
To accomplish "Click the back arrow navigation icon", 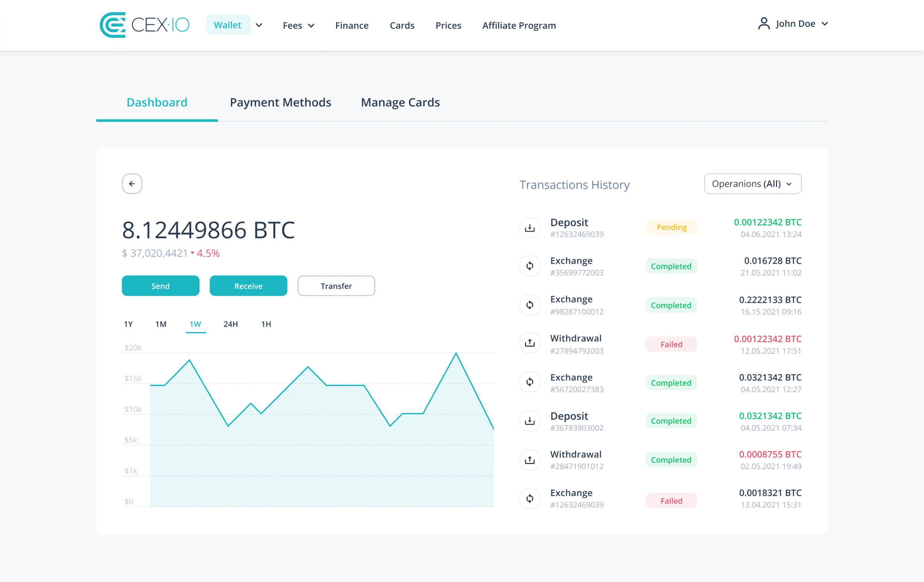I will tap(132, 184).
